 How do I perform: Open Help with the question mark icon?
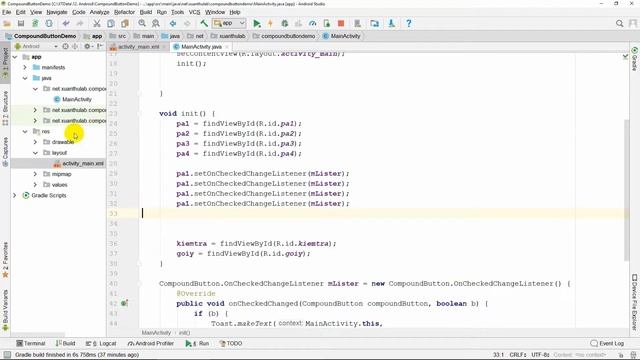point(409,23)
